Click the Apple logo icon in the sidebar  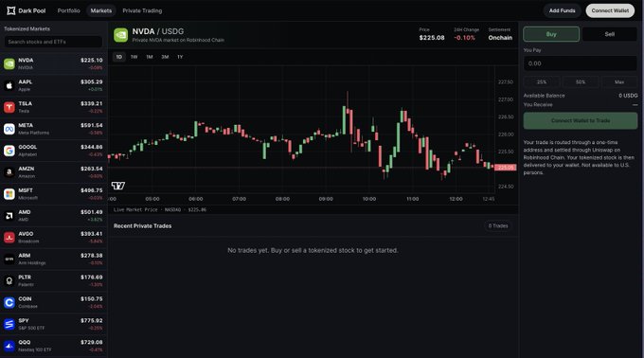[x=9, y=85]
